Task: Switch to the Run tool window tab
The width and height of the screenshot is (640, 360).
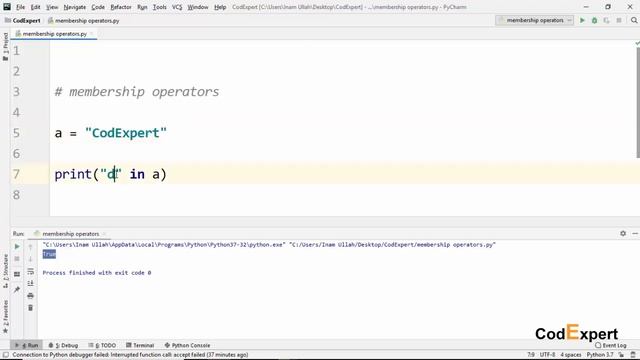Action: (27, 345)
